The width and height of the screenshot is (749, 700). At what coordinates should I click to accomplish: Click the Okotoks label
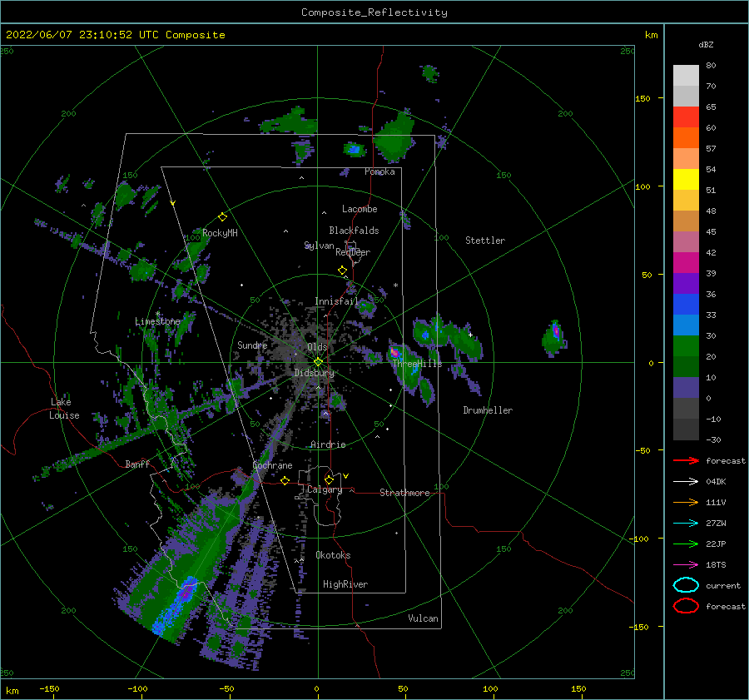[x=333, y=555]
